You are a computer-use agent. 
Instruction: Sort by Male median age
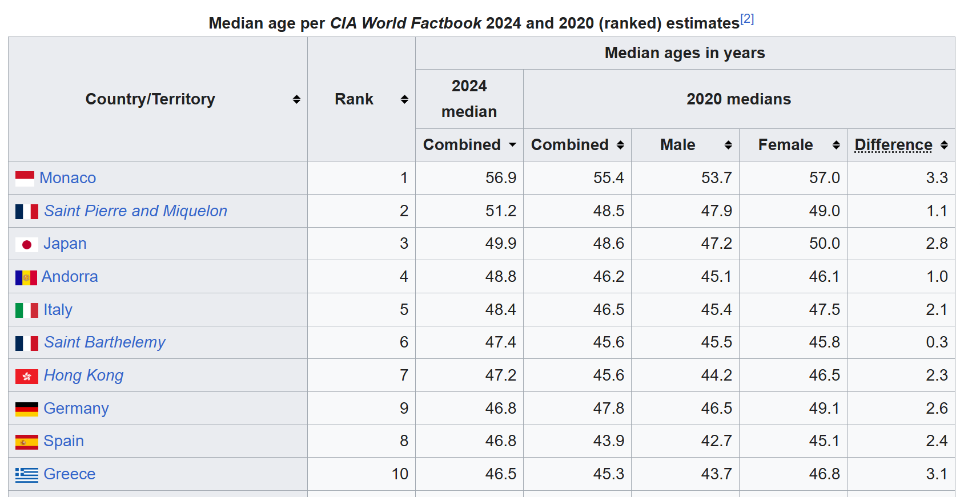[x=728, y=145]
